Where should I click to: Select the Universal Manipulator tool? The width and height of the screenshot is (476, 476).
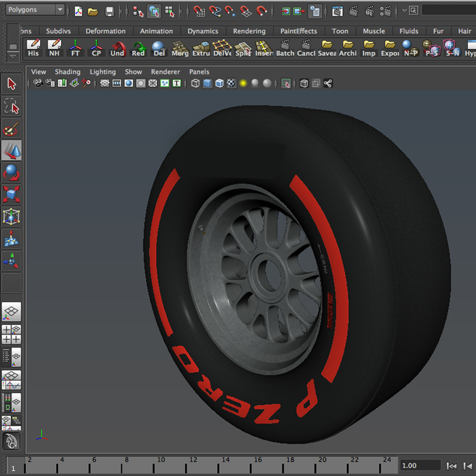12,217
